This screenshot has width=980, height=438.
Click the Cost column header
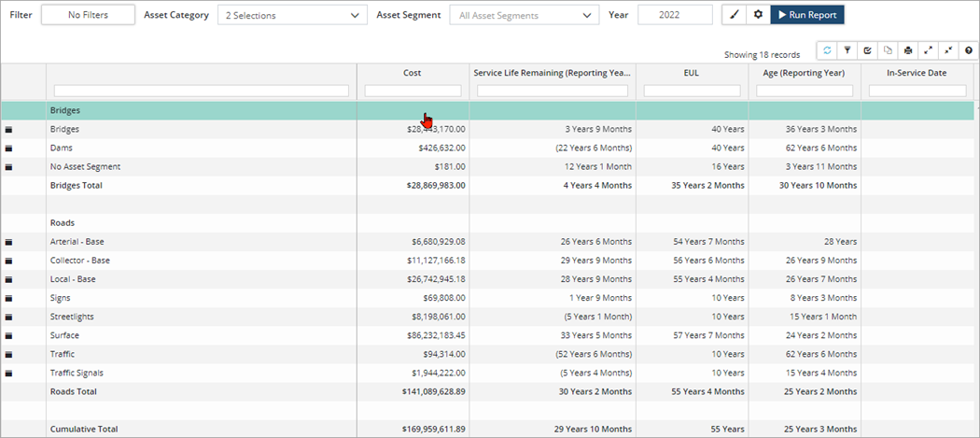pos(412,73)
